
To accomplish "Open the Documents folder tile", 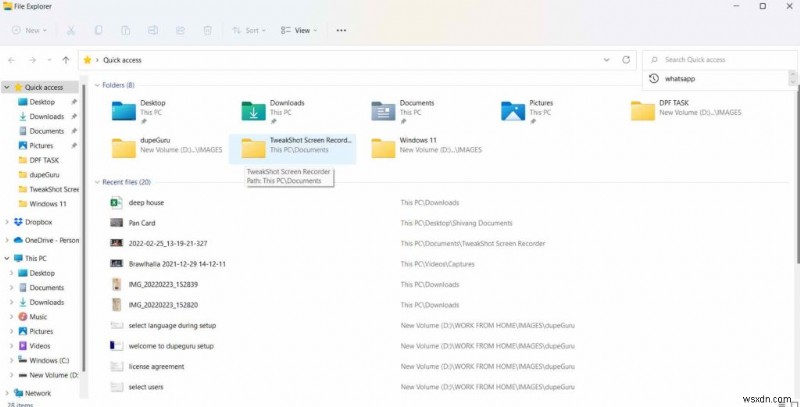I will (x=422, y=112).
